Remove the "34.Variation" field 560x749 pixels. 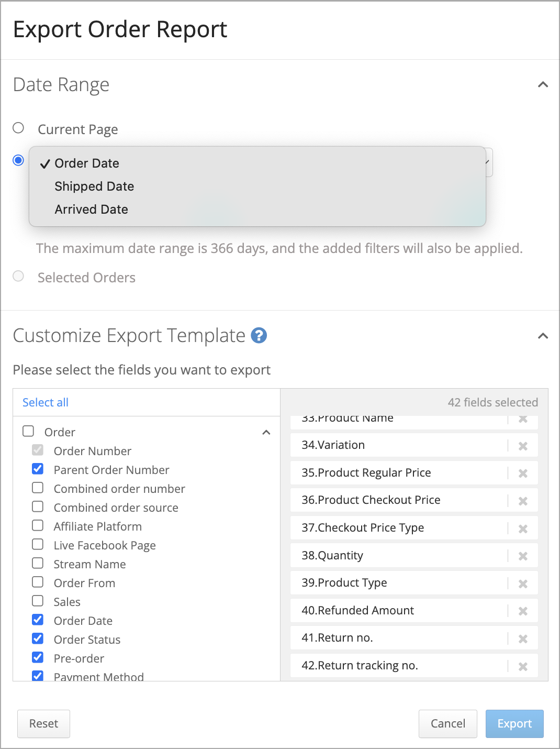(523, 446)
